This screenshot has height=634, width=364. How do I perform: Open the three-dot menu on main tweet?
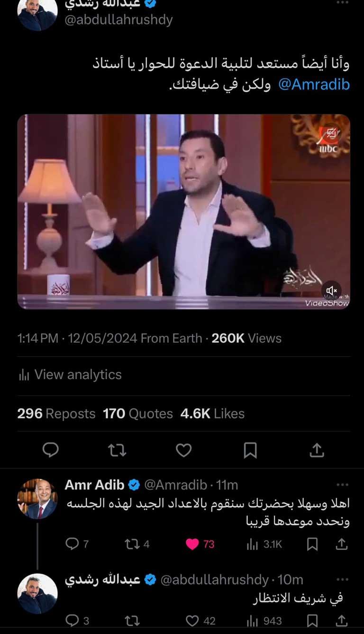click(342, 3)
